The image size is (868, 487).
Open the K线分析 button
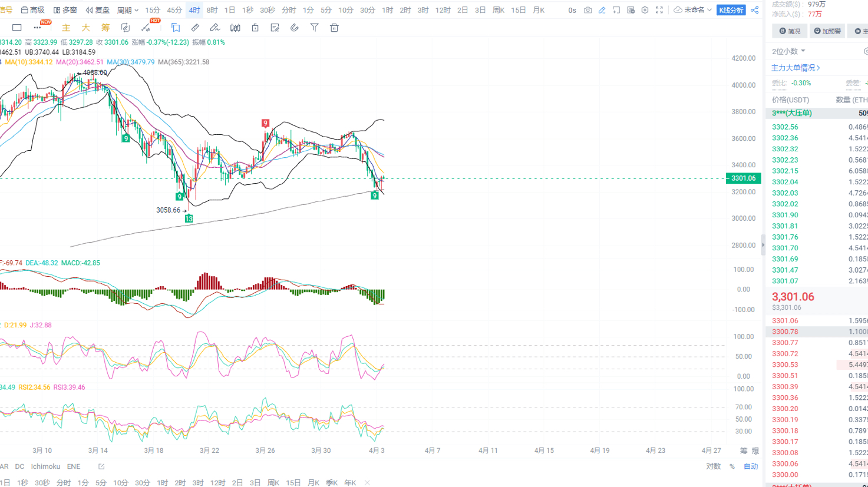pyautogui.click(x=731, y=10)
